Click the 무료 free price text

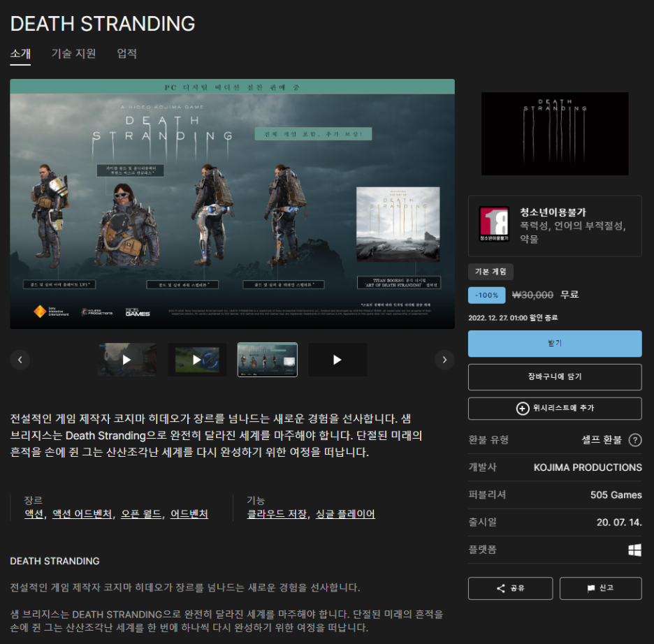pyautogui.click(x=569, y=295)
